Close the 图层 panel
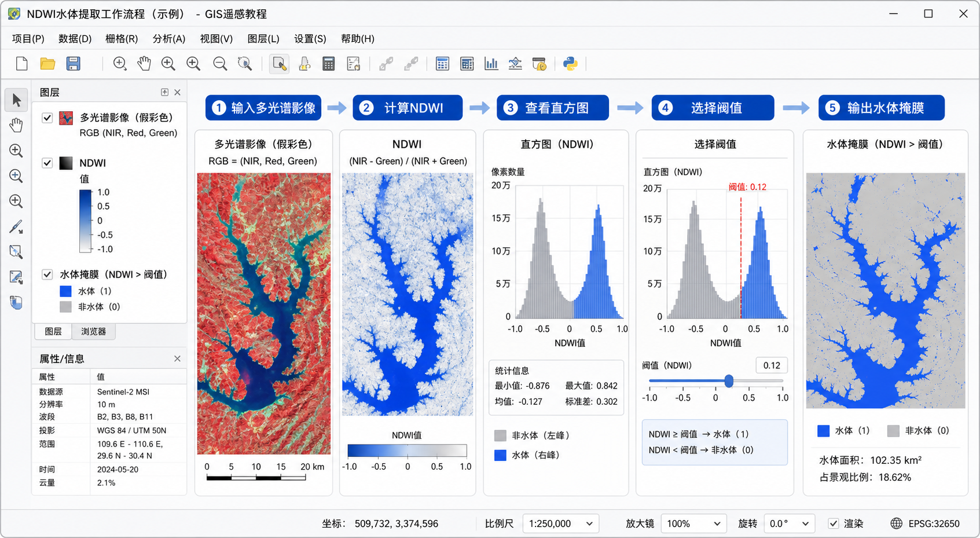The height and width of the screenshot is (538, 980). coord(178,92)
